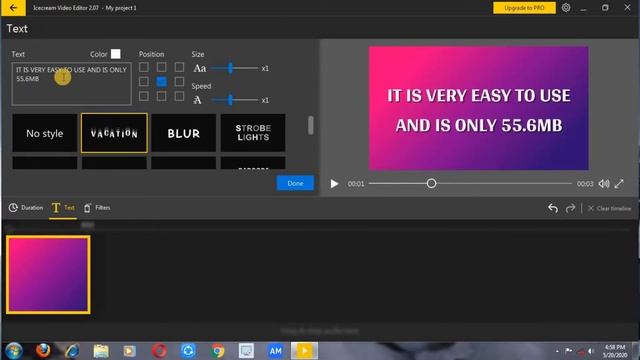Click the playback seek bar handle
The image size is (640, 360).
coord(431,184)
